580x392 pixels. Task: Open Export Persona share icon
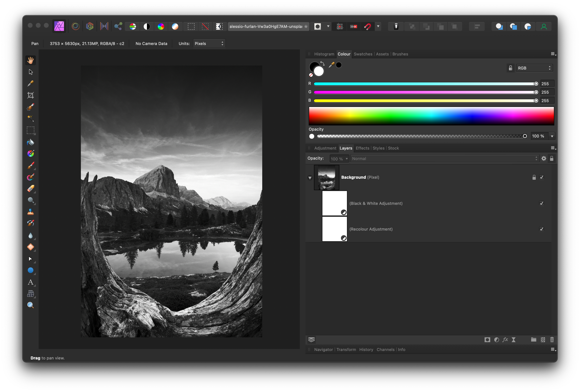(118, 26)
